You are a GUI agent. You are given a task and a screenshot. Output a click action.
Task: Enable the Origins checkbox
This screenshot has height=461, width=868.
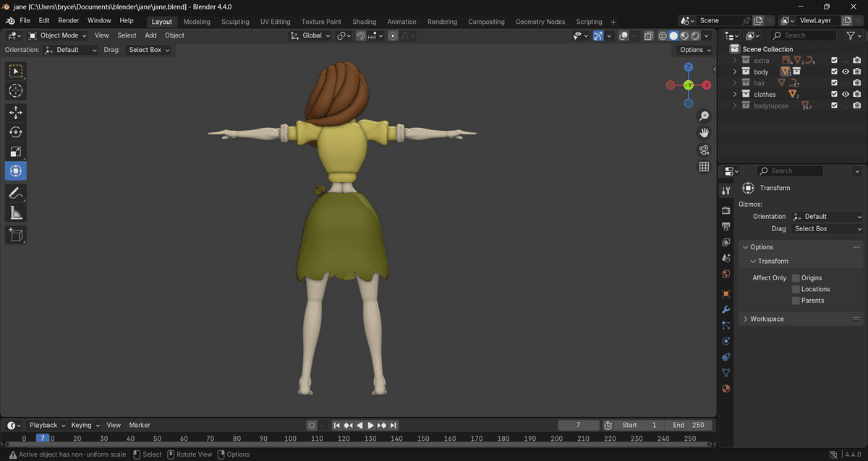point(796,278)
